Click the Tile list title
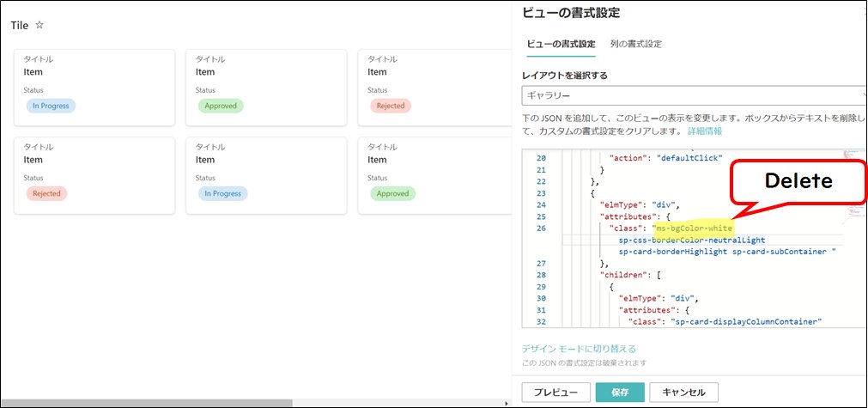Screen dimensions: 868x408 point(20,26)
